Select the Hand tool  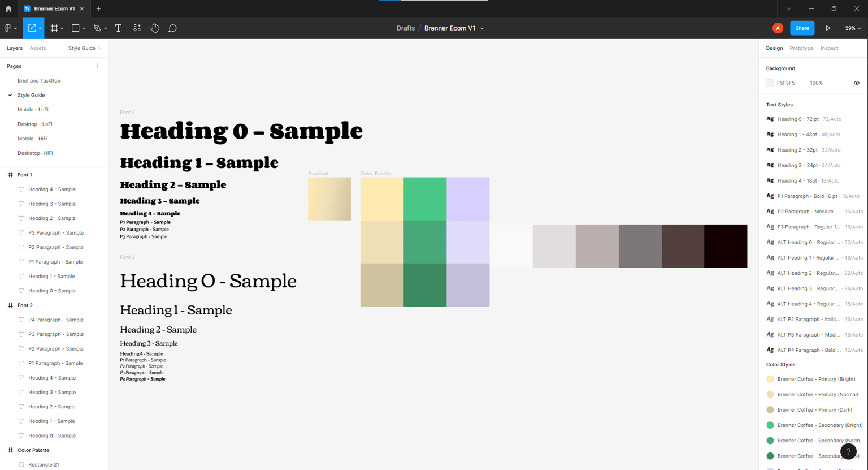click(x=154, y=28)
